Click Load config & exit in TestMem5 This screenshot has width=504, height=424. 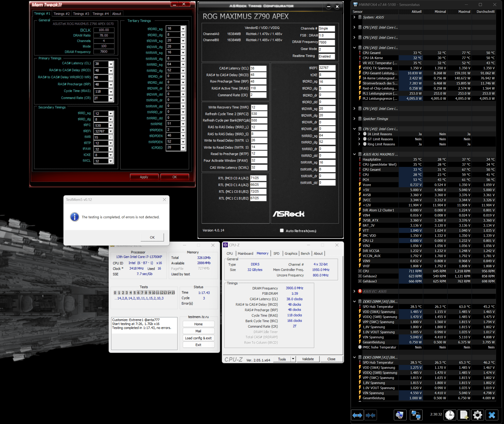[x=198, y=338]
